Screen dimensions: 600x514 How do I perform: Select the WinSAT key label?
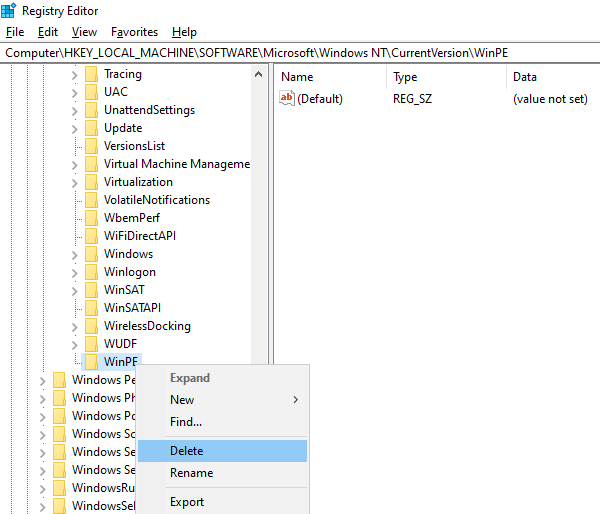coord(124,290)
